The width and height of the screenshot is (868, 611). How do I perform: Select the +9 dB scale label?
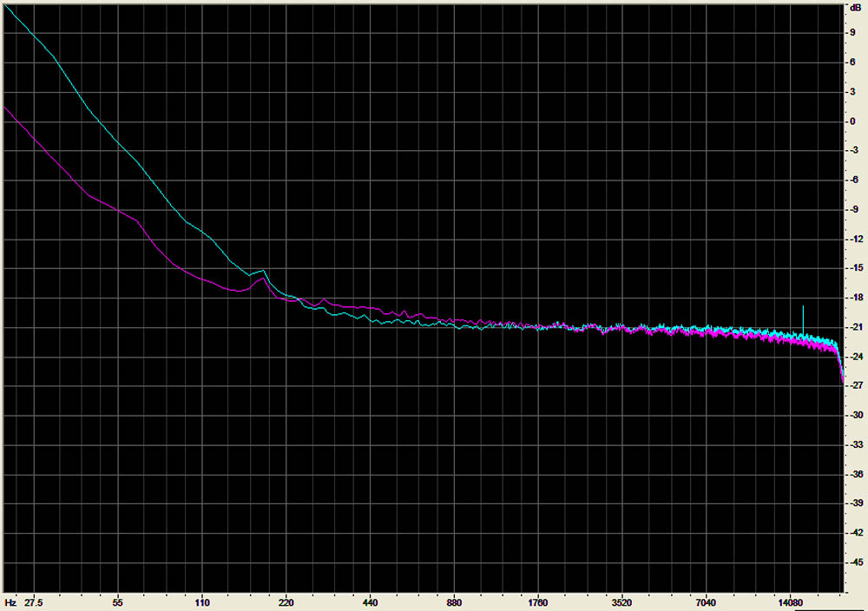(853, 33)
